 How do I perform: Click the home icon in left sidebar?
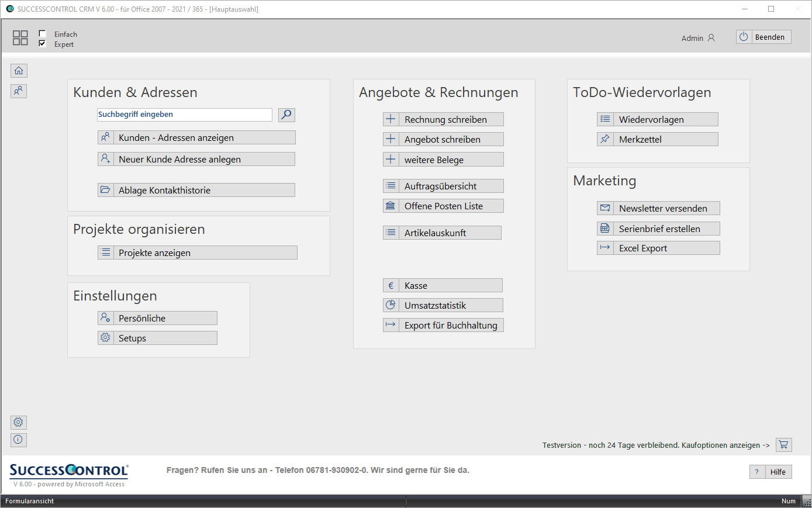pyautogui.click(x=19, y=71)
